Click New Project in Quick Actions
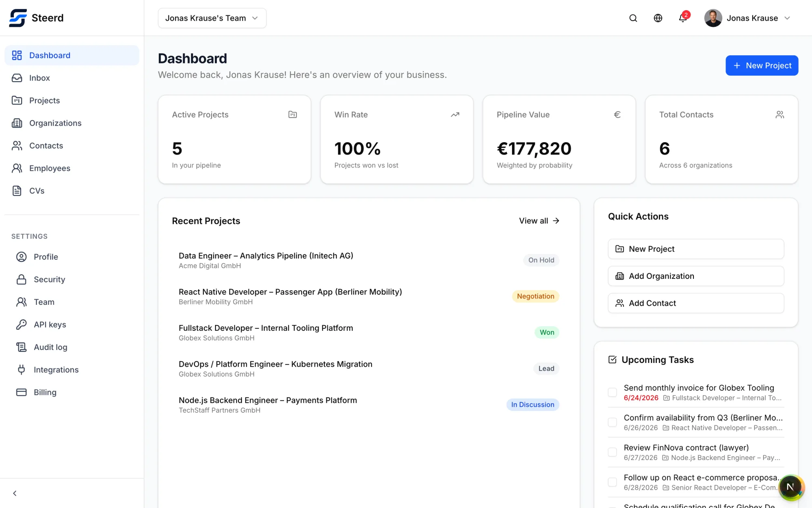The width and height of the screenshot is (812, 508). (696, 249)
